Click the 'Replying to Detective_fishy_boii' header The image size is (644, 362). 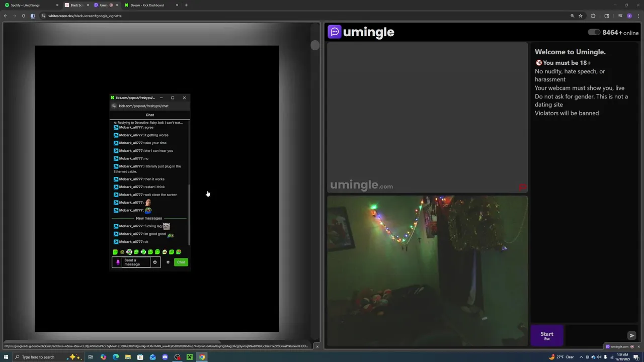tap(149, 123)
